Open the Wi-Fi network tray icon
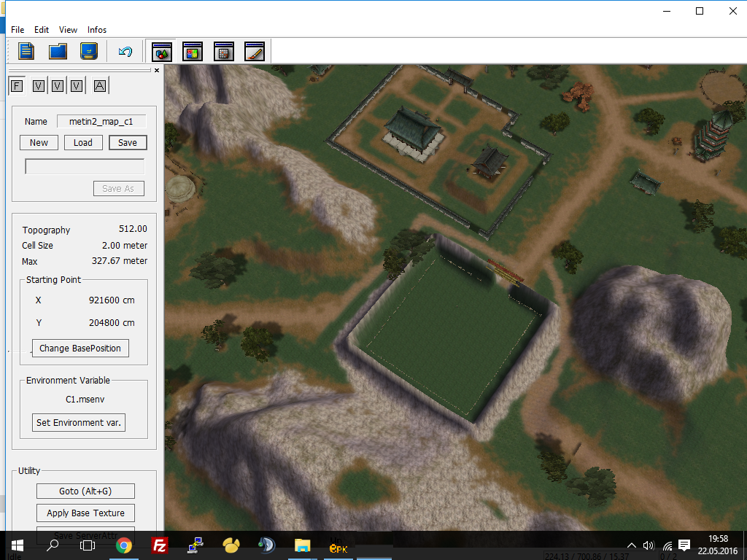The width and height of the screenshot is (747, 560). [667, 545]
